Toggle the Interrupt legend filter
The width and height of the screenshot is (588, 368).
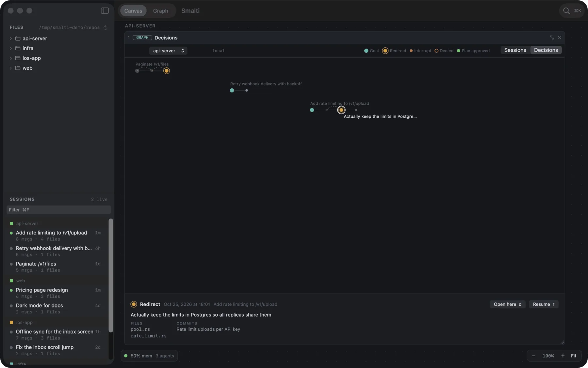click(420, 51)
